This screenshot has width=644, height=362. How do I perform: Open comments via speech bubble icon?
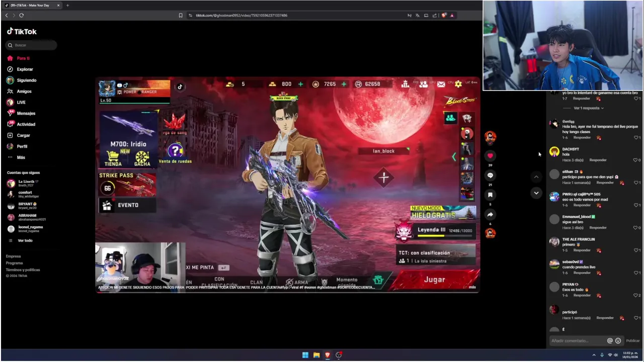(490, 175)
